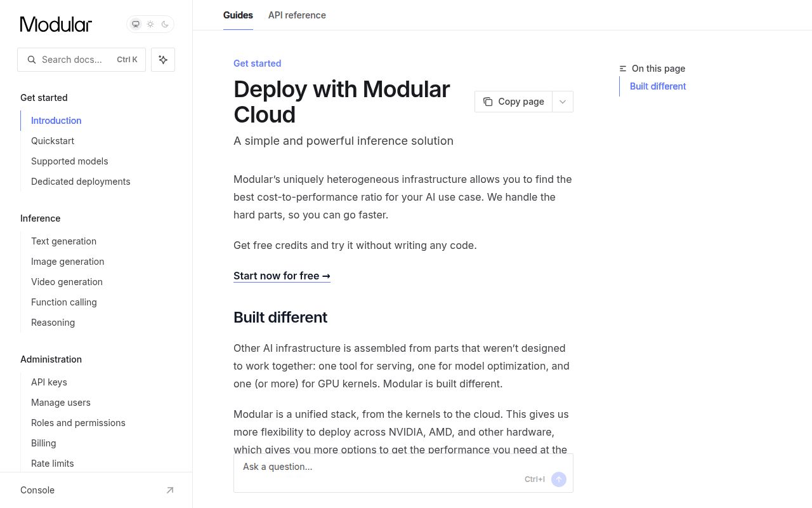Image resolution: width=812 pixels, height=508 pixels.
Task: Open Video generation guide
Action: tap(67, 282)
